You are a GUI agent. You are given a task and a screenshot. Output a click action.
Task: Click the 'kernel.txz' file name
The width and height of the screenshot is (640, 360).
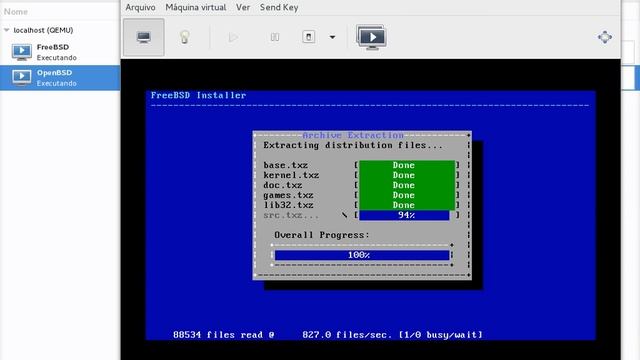click(291, 175)
